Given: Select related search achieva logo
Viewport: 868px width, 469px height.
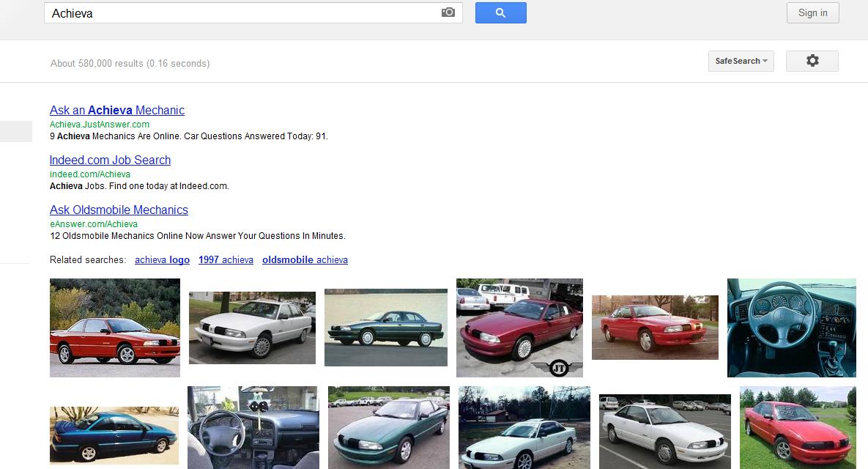Looking at the screenshot, I should tap(162, 259).
